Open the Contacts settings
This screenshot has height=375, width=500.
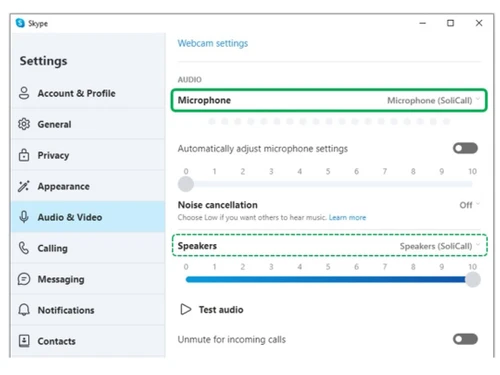pyautogui.click(x=88, y=341)
